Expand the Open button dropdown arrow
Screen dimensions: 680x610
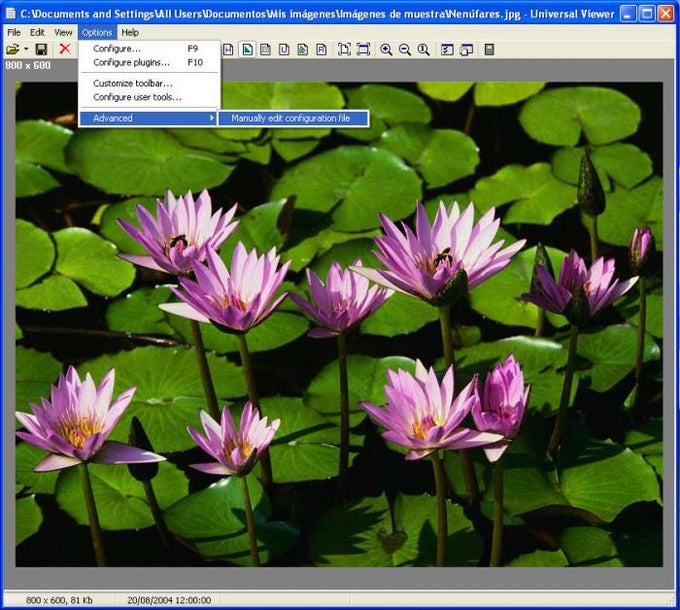(x=26, y=49)
